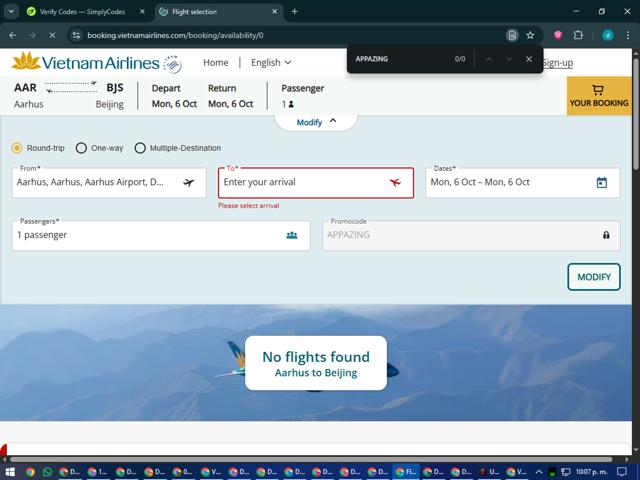Screen dimensions: 640x480
Task: Click the page vertical scrollbar
Action: 636,114
